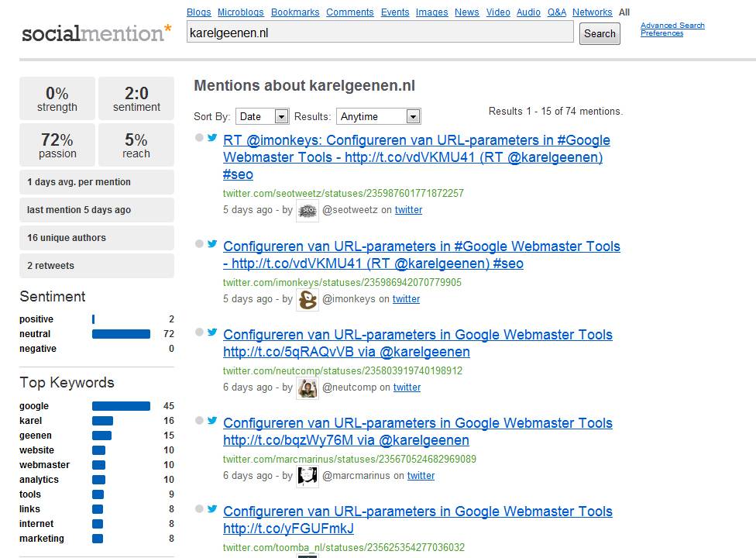
Task: Click Twitter bird icon beside bqzWy76M mention
Action: click(x=212, y=421)
